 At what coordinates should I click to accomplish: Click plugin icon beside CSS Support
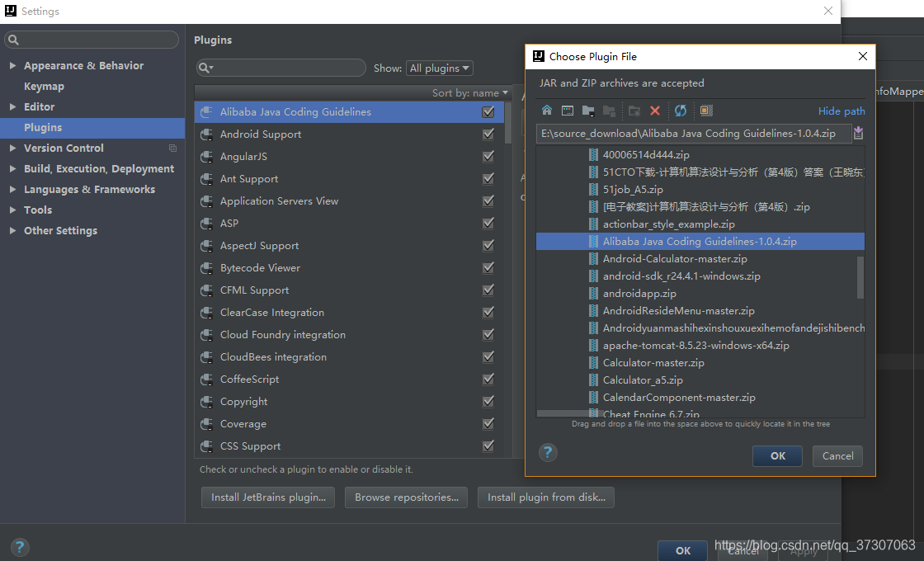tap(206, 446)
